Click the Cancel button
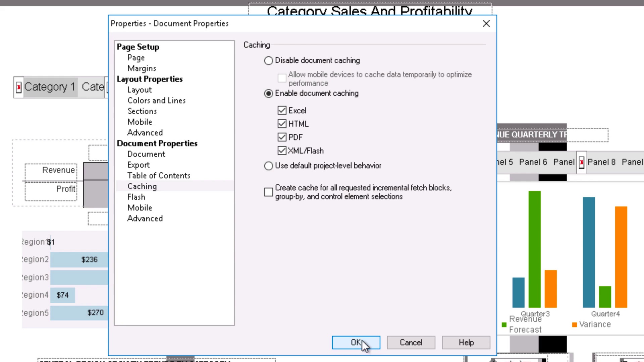The height and width of the screenshot is (362, 644). tap(411, 343)
